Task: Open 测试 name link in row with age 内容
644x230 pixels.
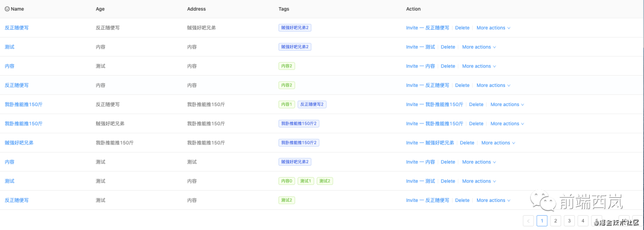Action: coord(10,47)
